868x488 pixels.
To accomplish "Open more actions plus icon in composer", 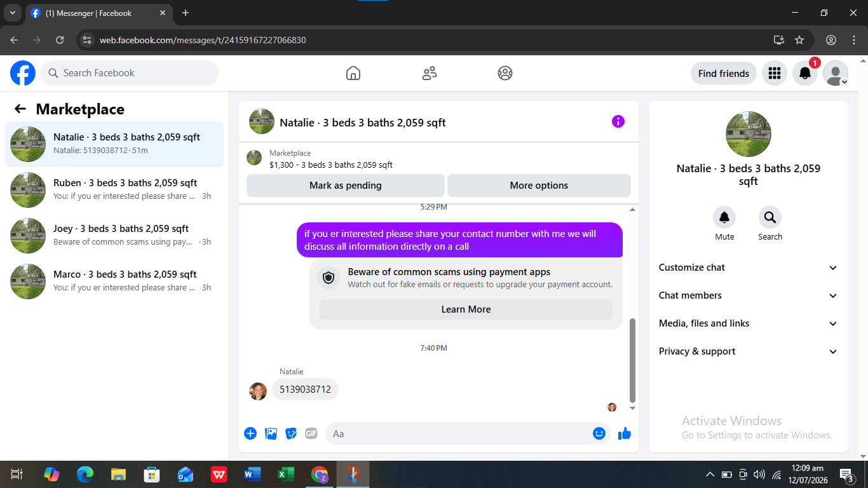I will [x=250, y=433].
